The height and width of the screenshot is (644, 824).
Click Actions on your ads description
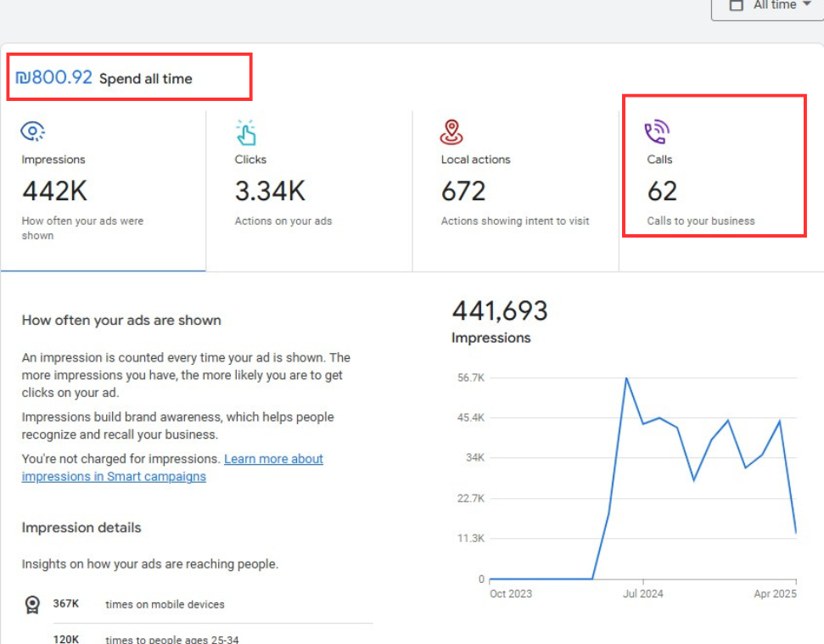tap(283, 221)
